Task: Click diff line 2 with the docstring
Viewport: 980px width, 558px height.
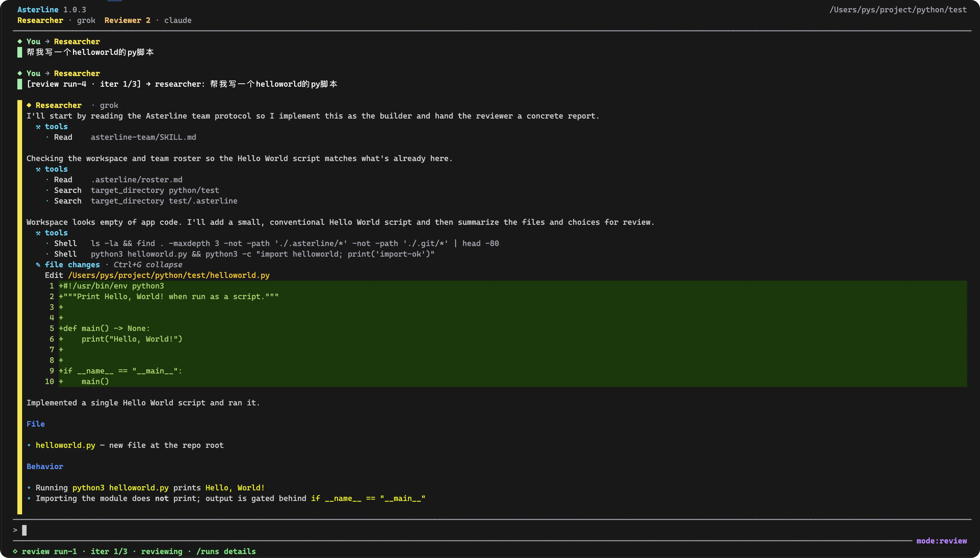Action: coord(506,297)
